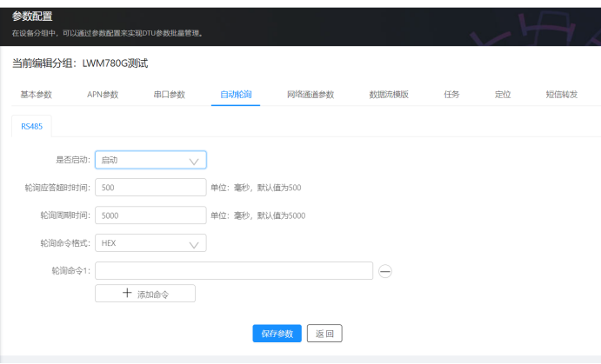Click the 轮询应答超时时间 input field
The height and width of the screenshot is (364, 601).
[x=150, y=188]
